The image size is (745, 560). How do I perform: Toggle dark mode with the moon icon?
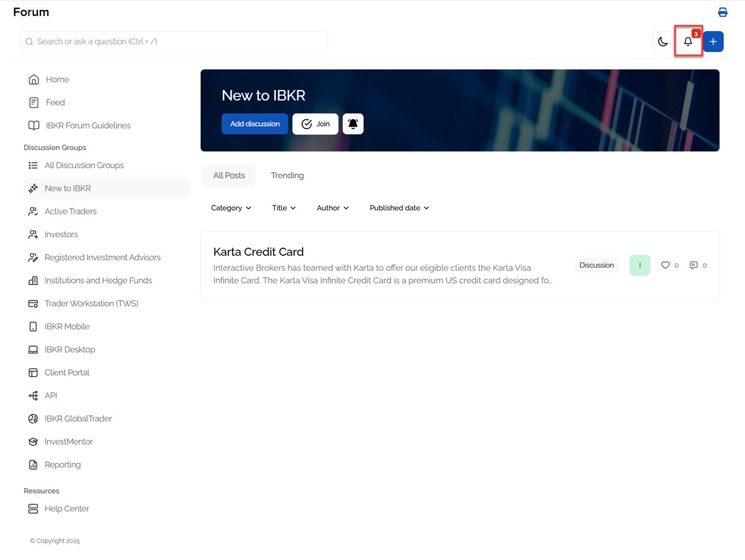tap(662, 41)
